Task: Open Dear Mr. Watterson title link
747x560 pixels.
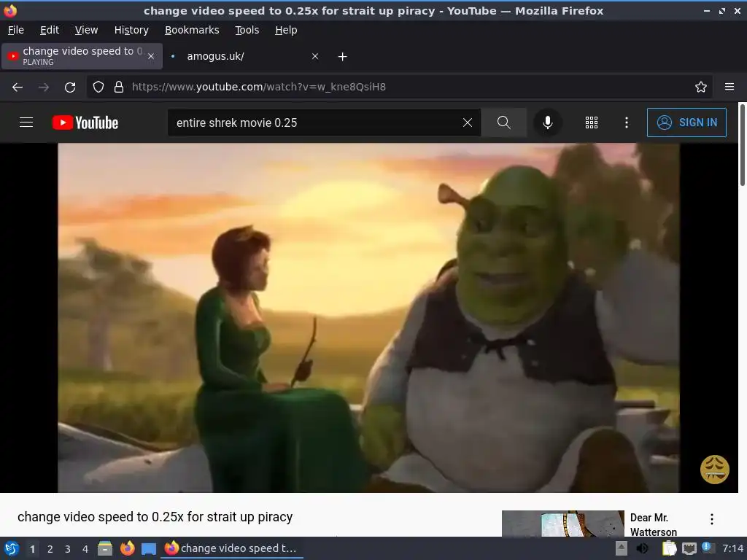Action: tap(653, 524)
